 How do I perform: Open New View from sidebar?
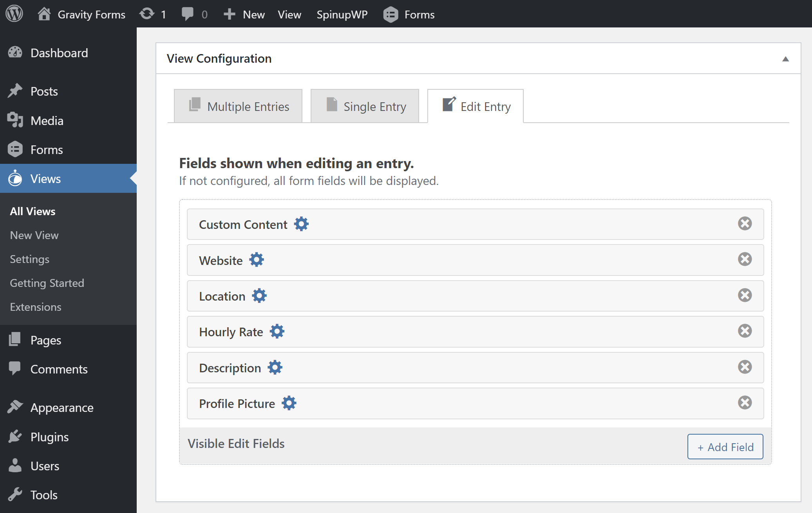click(x=34, y=235)
